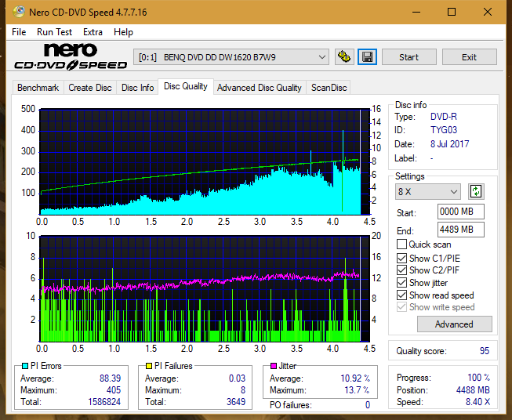Click the disc type DVD-R value
512x420 pixels.
pyautogui.click(x=444, y=117)
